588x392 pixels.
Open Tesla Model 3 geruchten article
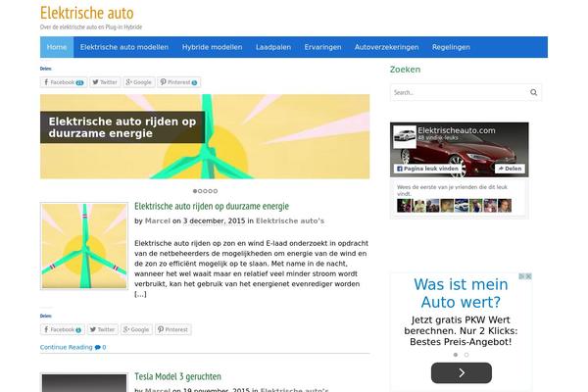click(177, 376)
